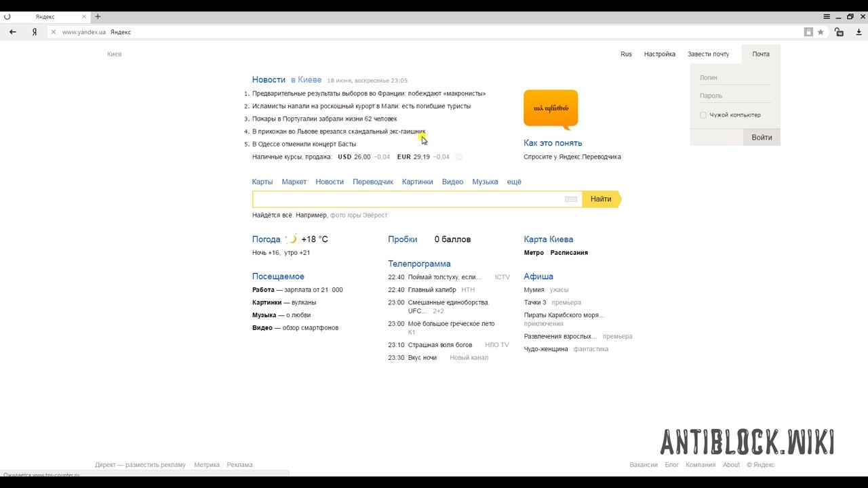Open the Посещаемое heading

(x=278, y=277)
